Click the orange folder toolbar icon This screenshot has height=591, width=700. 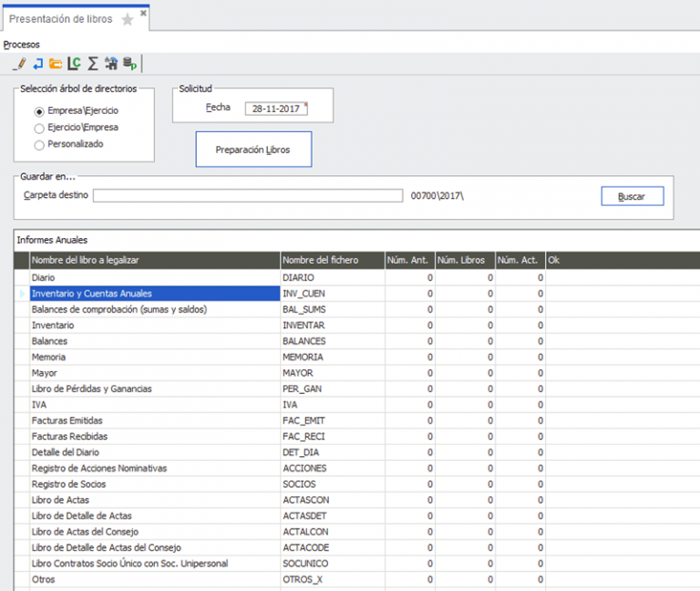coord(56,63)
